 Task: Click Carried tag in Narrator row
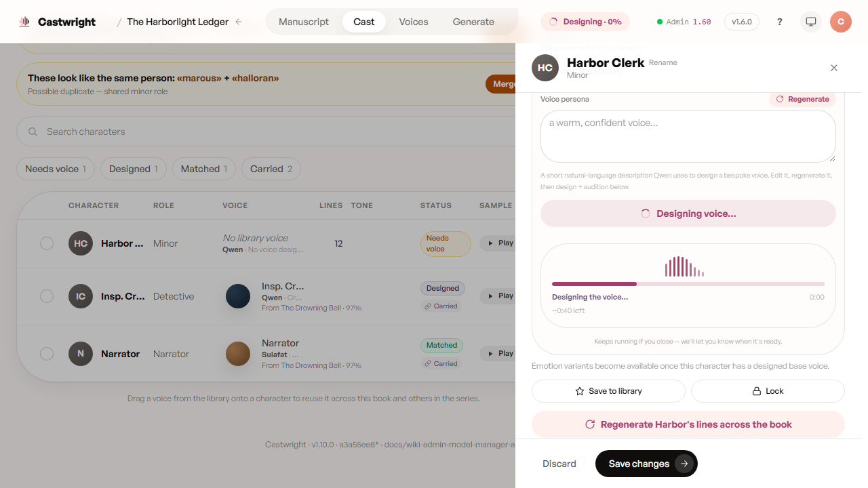click(441, 364)
